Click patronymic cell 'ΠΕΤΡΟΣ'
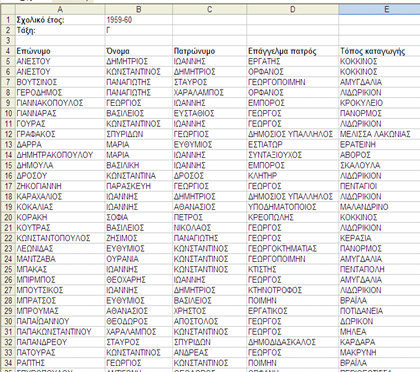The width and height of the screenshot is (420, 372). (x=210, y=217)
